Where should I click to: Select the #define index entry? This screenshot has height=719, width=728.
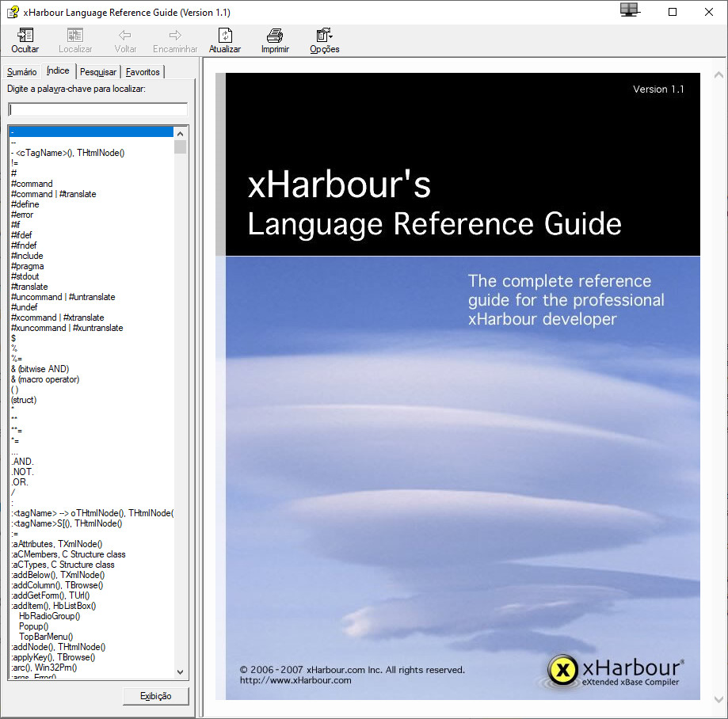(x=25, y=204)
